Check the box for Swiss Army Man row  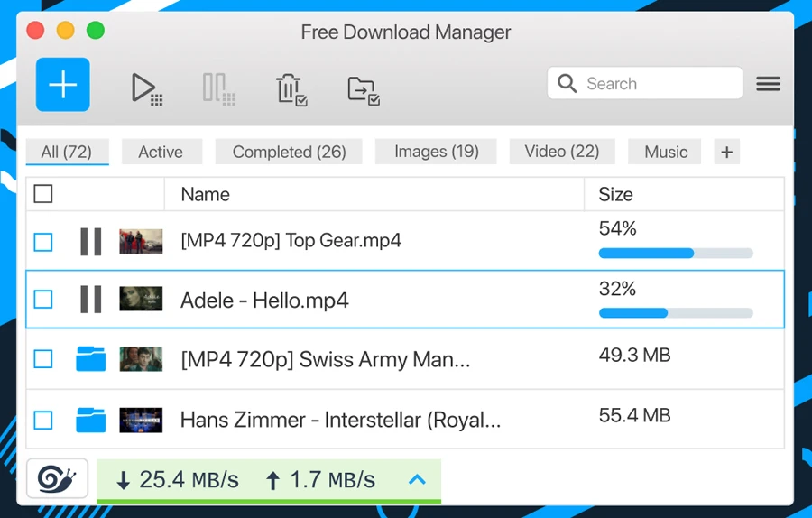coord(43,359)
